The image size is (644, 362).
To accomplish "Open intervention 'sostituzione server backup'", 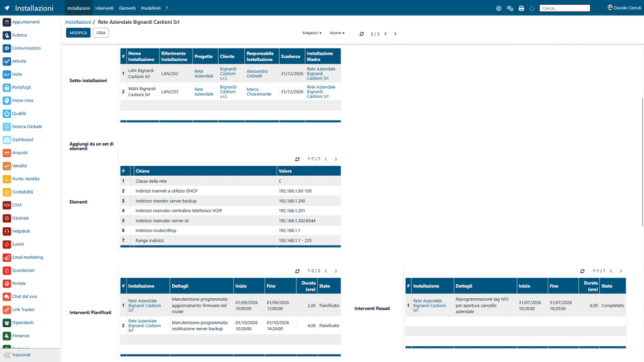I will (x=230, y=325).
